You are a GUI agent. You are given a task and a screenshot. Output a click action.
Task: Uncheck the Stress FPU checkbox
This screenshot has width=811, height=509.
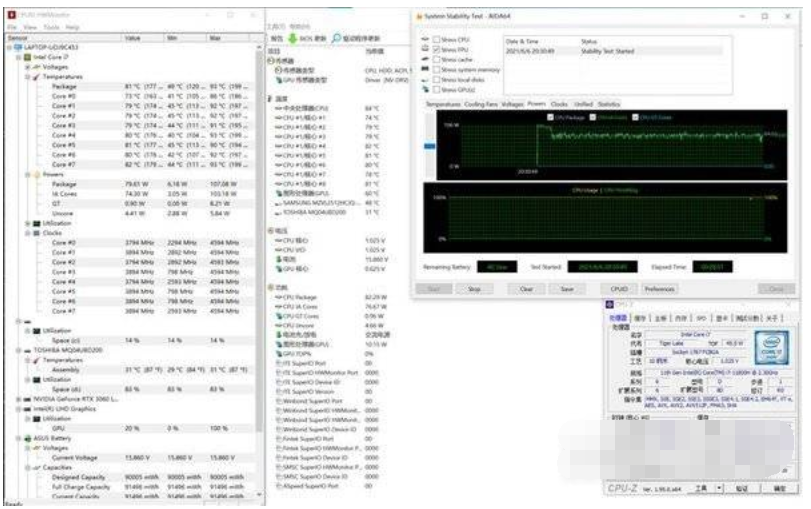coord(437,49)
